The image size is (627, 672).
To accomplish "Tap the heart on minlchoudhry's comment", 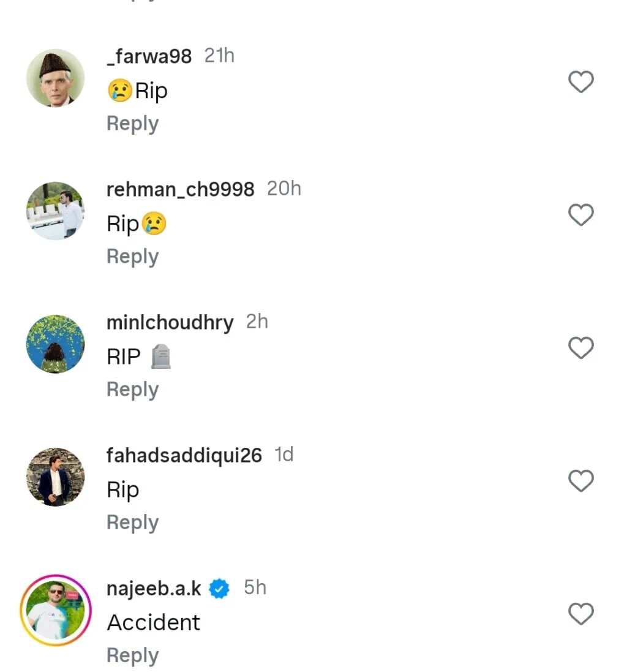I will click(580, 348).
